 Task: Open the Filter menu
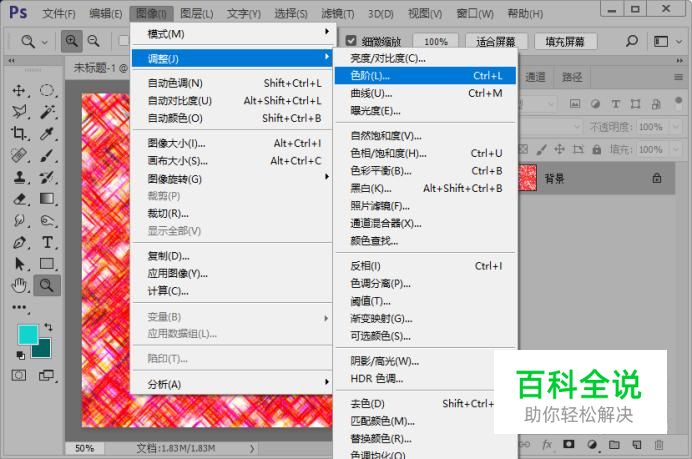(x=338, y=14)
